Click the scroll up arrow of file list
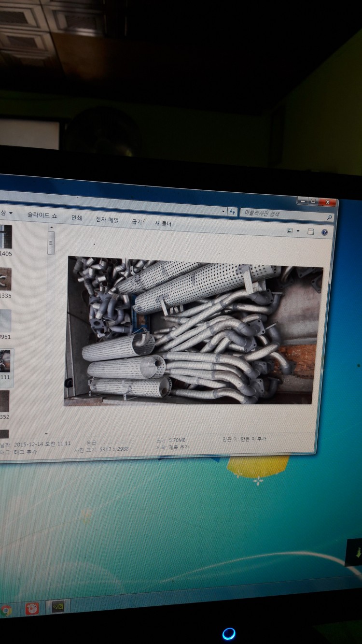Image resolution: width=362 pixels, height=644 pixels. point(51,228)
